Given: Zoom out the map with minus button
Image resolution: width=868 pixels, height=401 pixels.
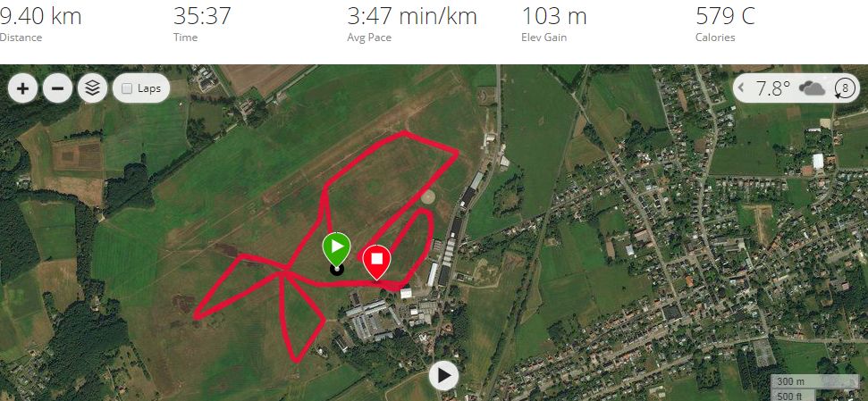Looking at the screenshot, I should pyautogui.click(x=57, y=88).
